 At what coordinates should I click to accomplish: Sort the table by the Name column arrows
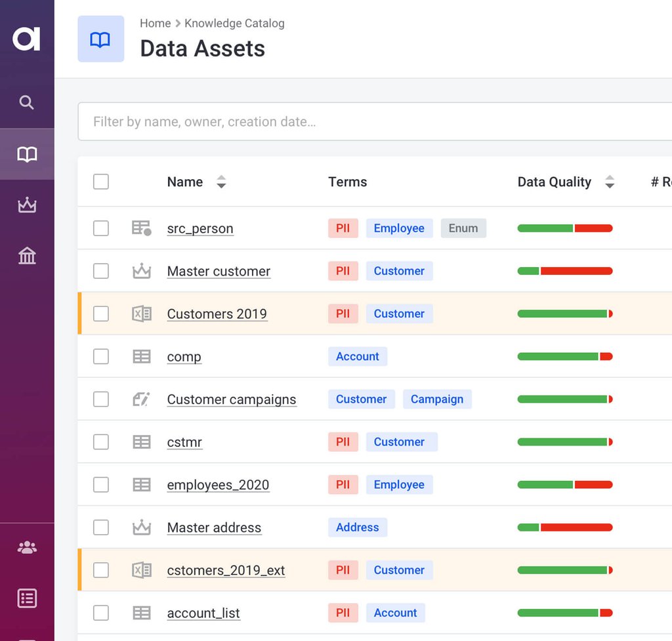[x=221, y=182]
